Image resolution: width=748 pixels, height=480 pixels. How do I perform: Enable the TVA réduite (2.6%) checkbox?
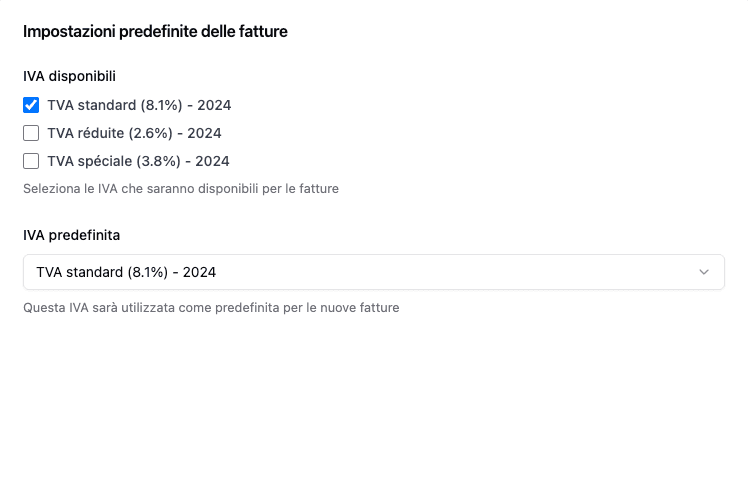point(31,133)
